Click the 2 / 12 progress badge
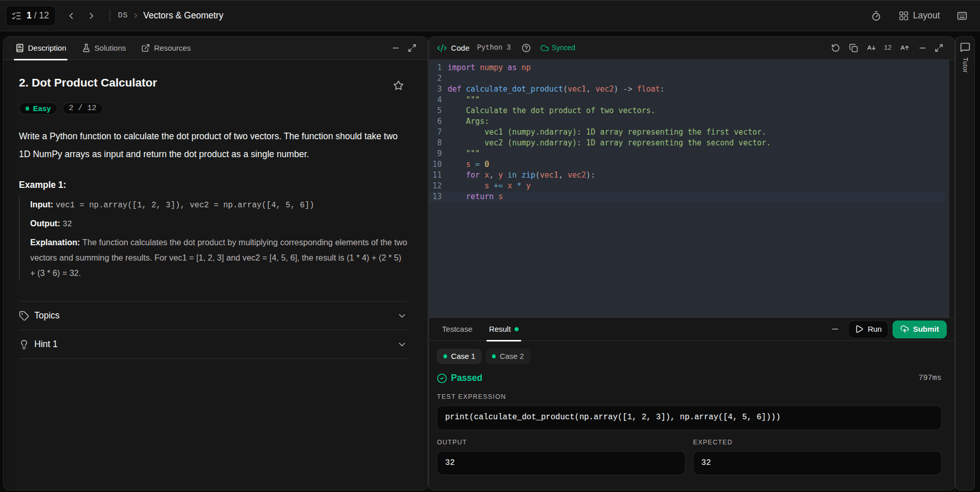Image resolution: width=980 pixels, height=492 pixels. [x=82, y=108]
